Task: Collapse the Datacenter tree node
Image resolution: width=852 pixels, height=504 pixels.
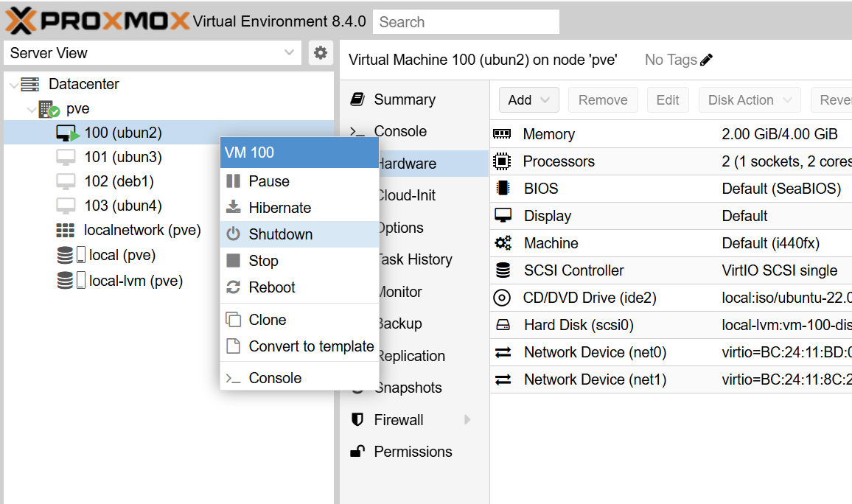Action: [14, 85]
